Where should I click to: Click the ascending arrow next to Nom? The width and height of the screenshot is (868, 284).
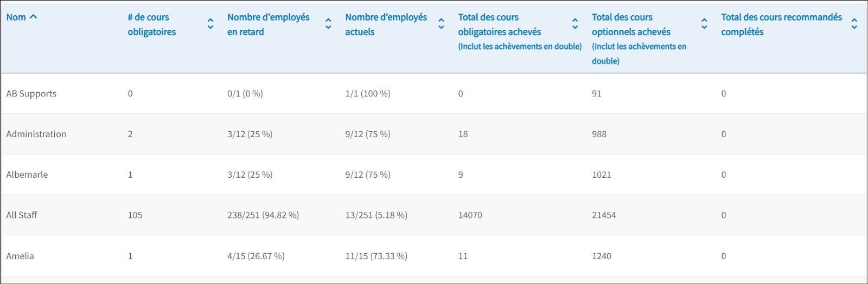(x=34, y=17)
